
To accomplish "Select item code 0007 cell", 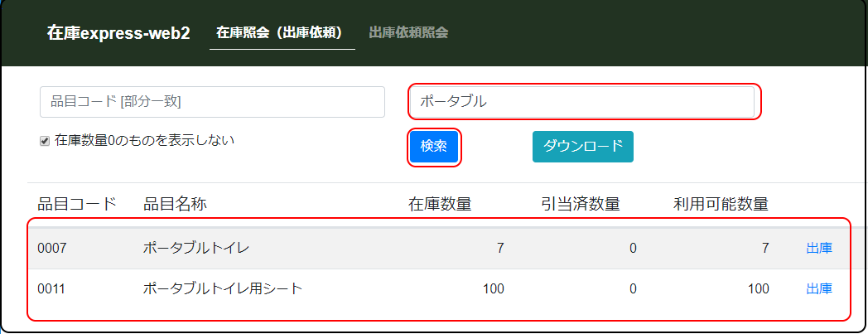I will point(51,248).
